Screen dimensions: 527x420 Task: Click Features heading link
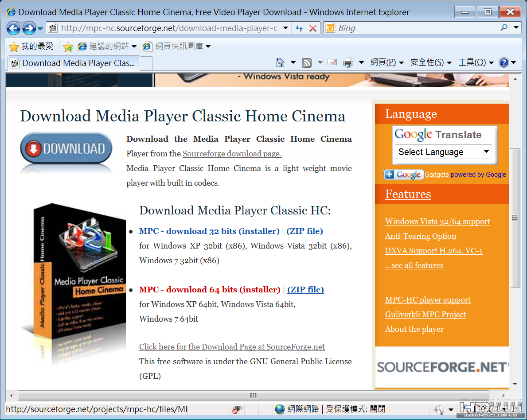(408, 194)
